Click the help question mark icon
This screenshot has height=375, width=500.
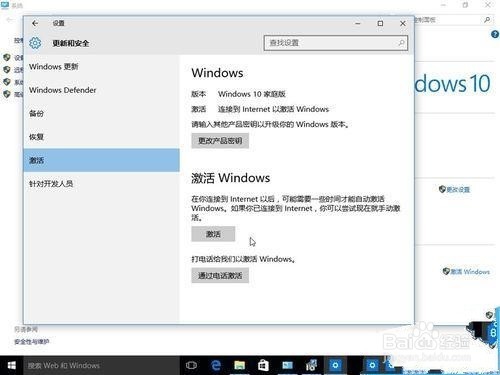(495, 34)
